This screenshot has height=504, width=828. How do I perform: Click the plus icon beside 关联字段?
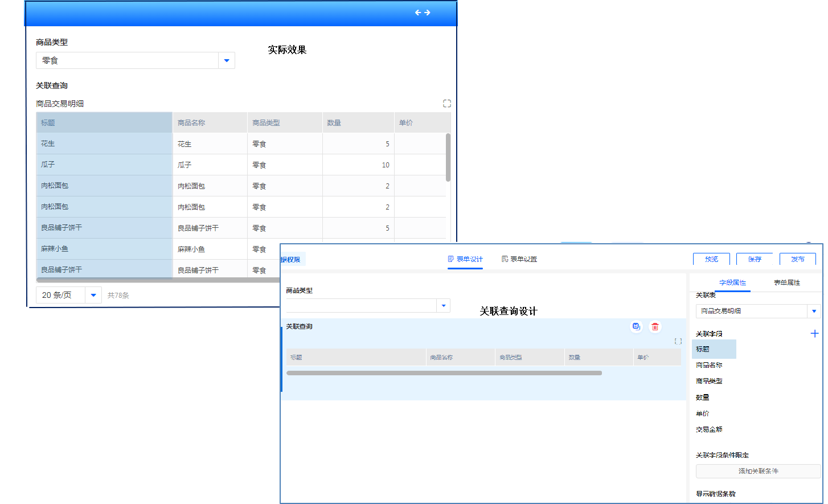(814, 334)
